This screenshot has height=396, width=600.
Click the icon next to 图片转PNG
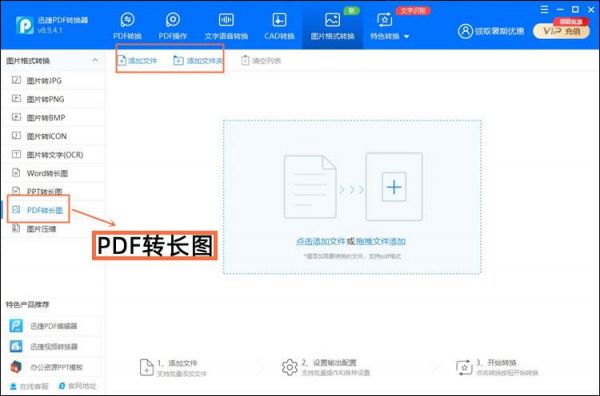point(16,99)
